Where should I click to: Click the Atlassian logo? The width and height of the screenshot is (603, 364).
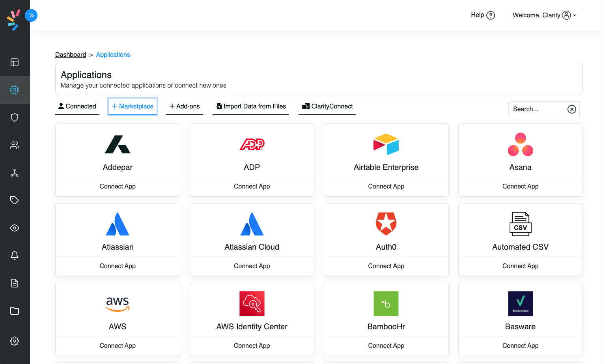[x=118, y=224]
